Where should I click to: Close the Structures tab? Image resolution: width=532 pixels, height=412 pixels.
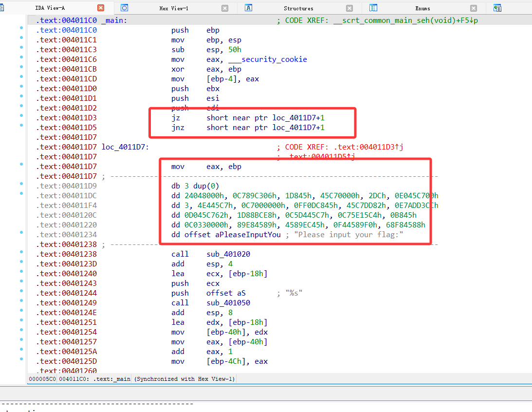349,8
